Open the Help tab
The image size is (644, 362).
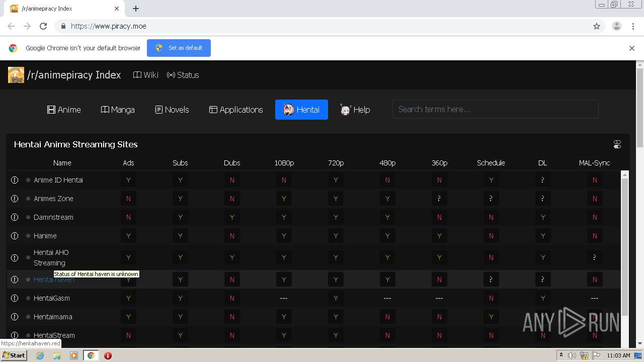tap(355, 110)
